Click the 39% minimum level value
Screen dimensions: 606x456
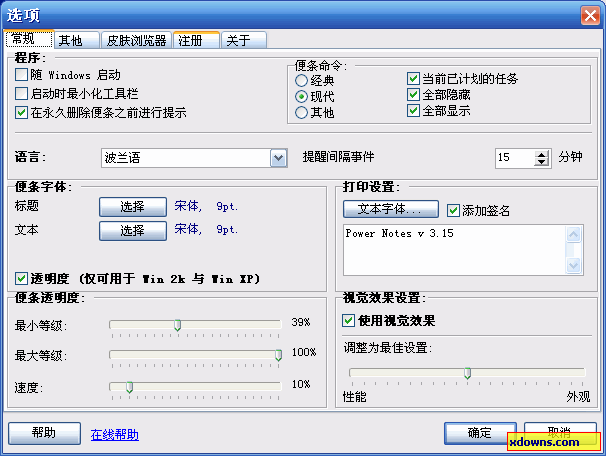[x=301, y=322]
